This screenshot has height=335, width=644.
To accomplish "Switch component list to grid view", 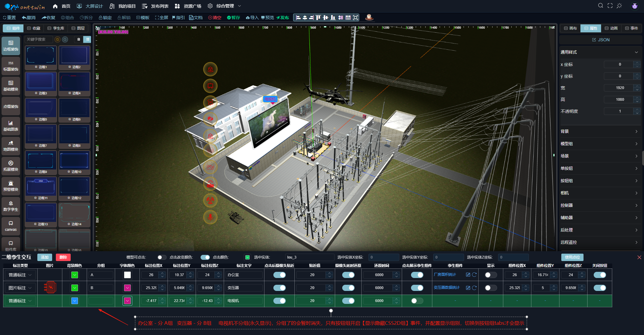I will [x=88, y=39].
